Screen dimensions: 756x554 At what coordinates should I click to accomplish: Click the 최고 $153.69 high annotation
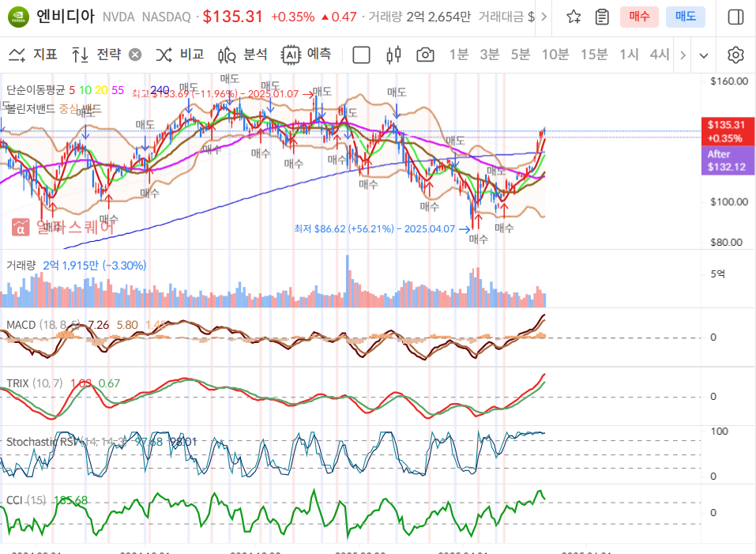tap(222, 93)
